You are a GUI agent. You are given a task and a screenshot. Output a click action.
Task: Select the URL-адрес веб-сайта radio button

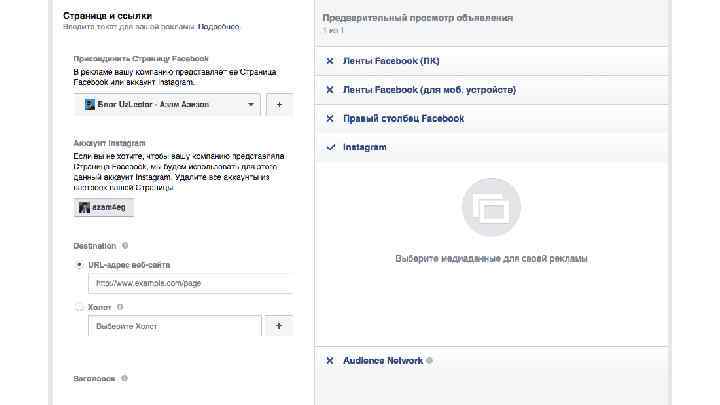click(80, 265)
